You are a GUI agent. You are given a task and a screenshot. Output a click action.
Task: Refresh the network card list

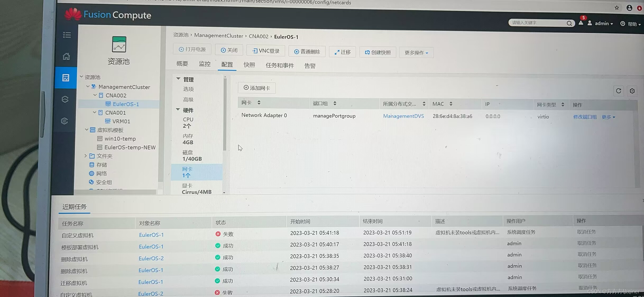pos(618,91)
